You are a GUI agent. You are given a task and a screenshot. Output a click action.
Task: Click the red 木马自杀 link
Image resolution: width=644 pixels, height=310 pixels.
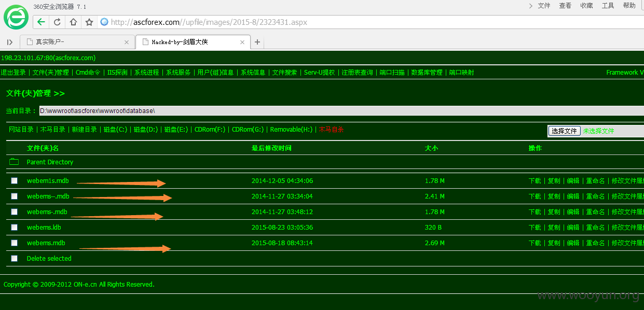[332, 130]
